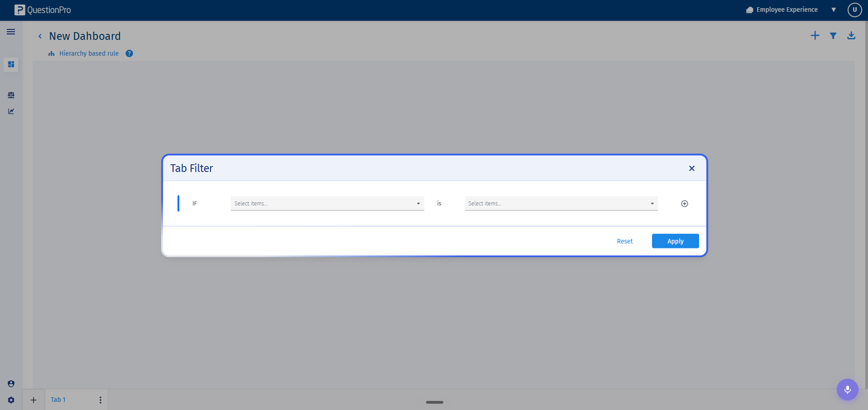Expand the Employee Experience product dropdown arrow
The width and height of the screenshot is (868, 410).
833,10
